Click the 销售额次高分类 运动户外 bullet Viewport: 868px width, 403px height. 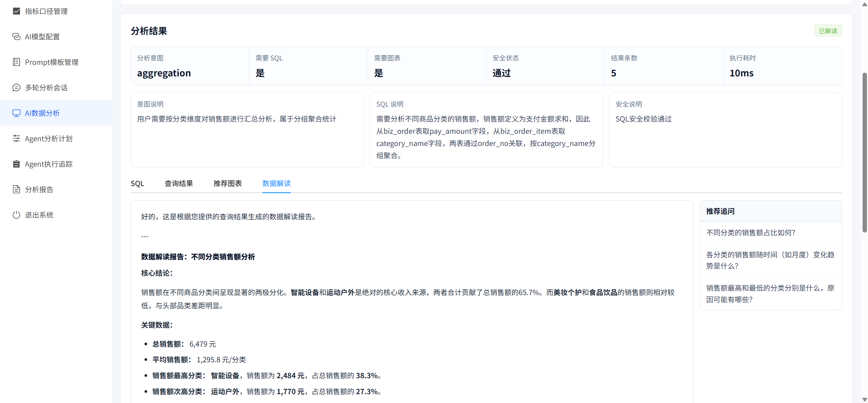pos(268,391)
